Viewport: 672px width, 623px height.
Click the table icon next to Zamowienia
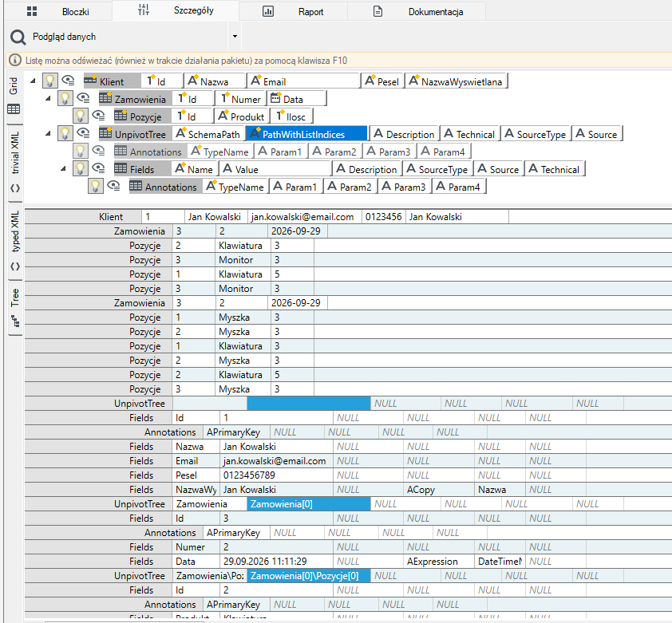[105, 98]
